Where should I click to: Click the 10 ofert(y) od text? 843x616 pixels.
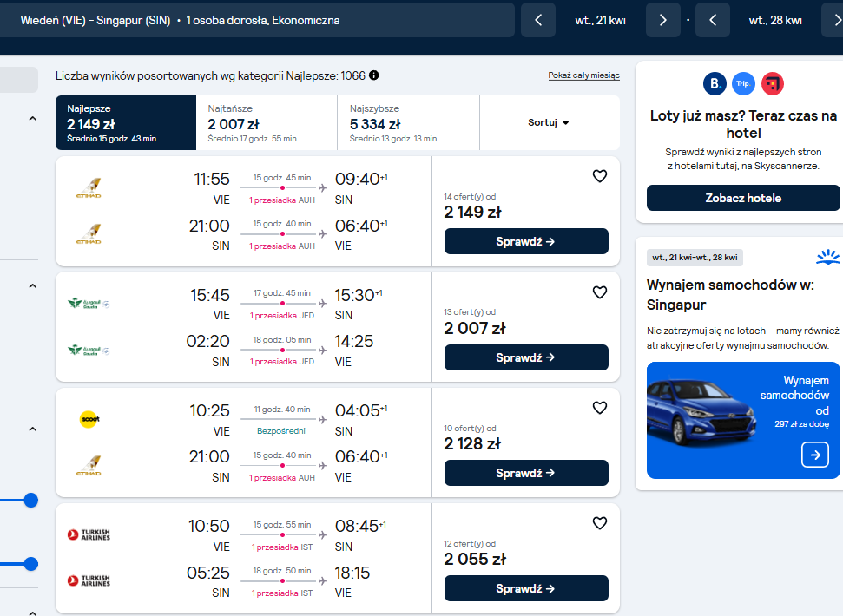tap(470, 428)
